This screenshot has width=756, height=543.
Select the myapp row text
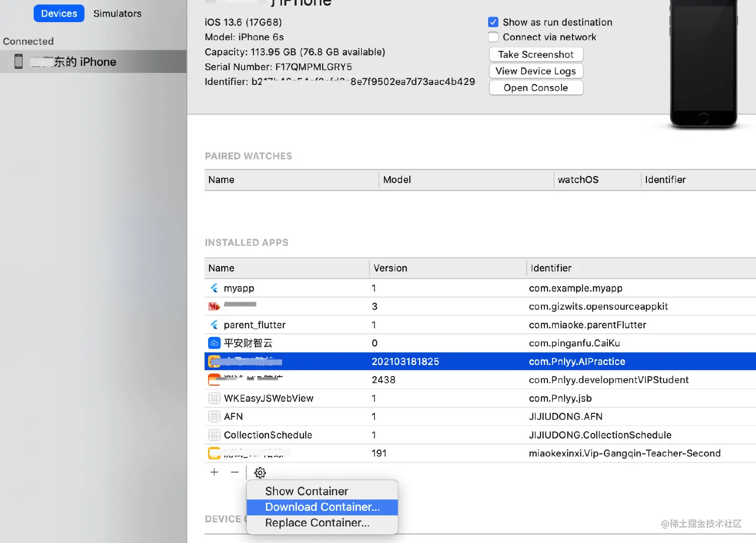239,288
